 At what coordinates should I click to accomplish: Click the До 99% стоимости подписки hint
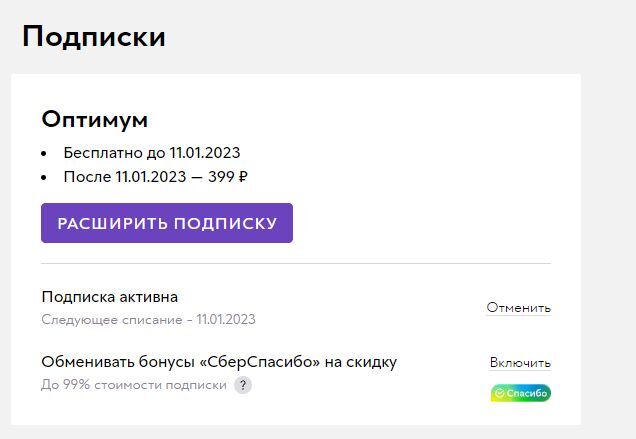click(x=134, y=386)
